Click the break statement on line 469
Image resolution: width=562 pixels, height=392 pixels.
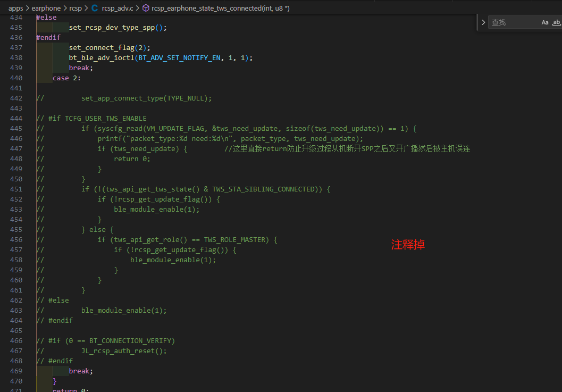click(x=81, y=371)
